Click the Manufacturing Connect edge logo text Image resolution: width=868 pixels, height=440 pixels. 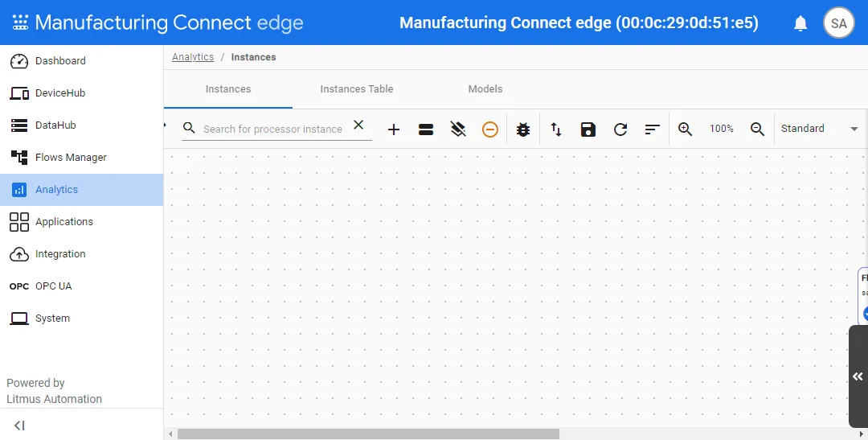click(169, 23)
